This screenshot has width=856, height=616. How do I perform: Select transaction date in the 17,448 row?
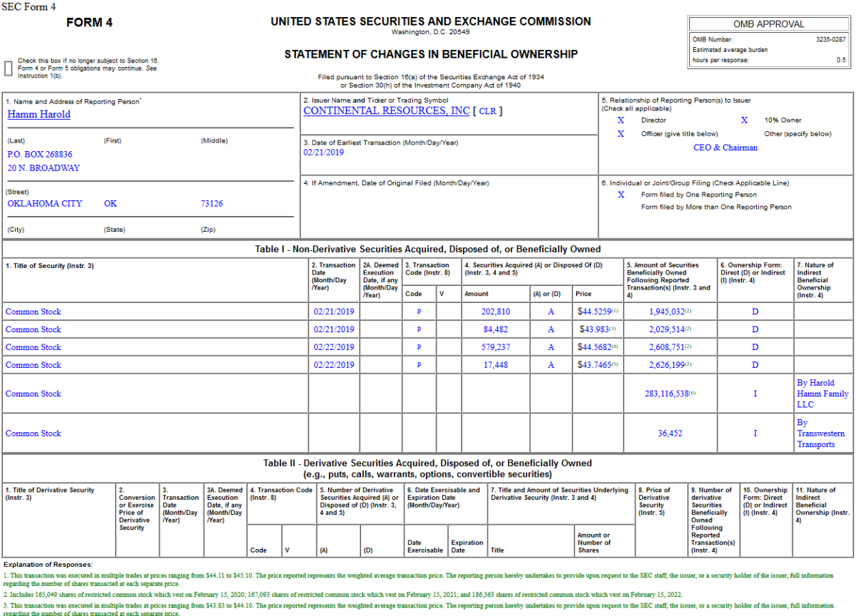[x=334, y=365]
